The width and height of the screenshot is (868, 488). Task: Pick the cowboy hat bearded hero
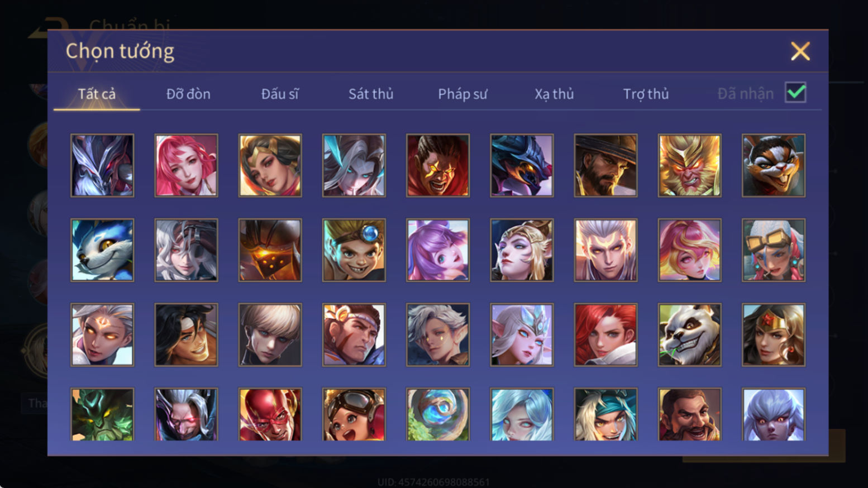[605, 165]
